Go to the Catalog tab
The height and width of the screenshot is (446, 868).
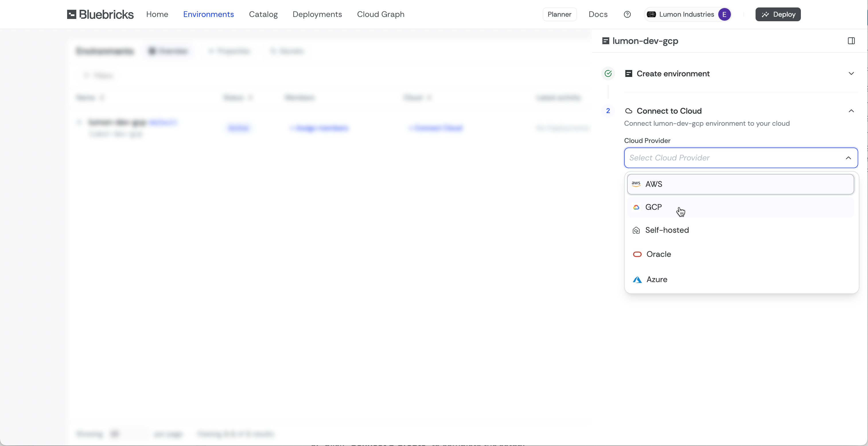(263, 14)
